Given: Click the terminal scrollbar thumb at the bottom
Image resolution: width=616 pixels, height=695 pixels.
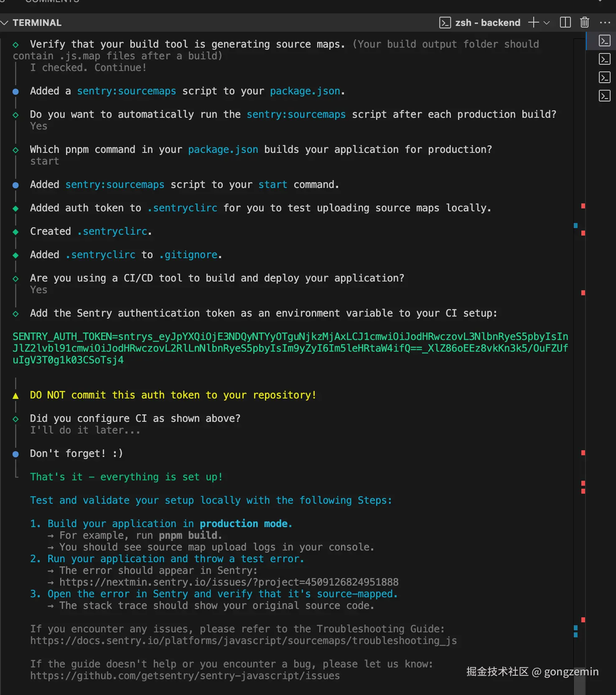Looking at the screenshot, I should click(580, 681).
